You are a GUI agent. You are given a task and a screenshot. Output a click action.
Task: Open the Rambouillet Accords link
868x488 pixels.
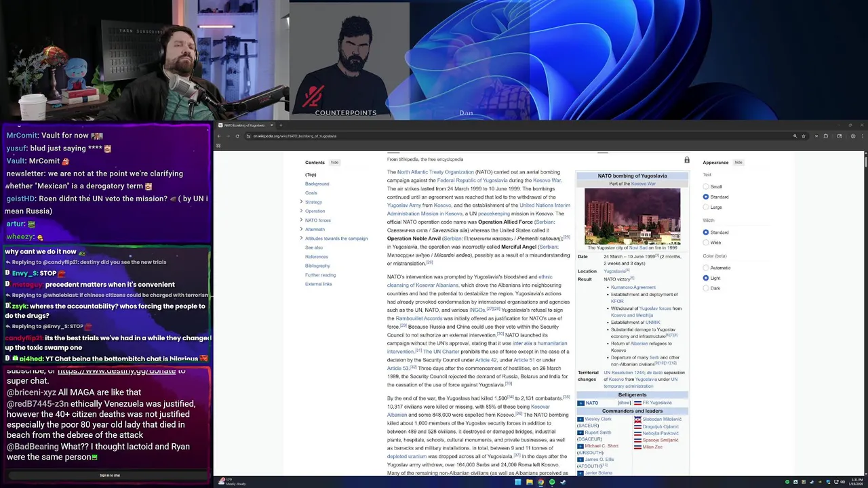(x=419, y=318)
